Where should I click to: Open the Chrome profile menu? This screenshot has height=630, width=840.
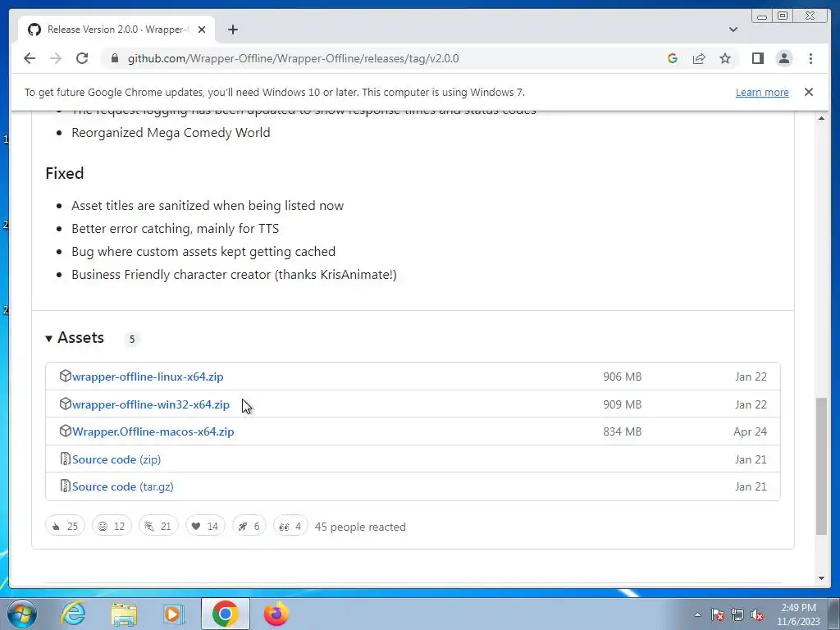783,58
